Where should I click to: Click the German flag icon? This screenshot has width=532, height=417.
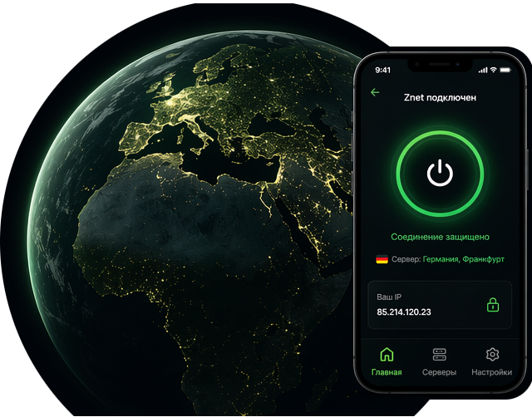click(382, 259)
